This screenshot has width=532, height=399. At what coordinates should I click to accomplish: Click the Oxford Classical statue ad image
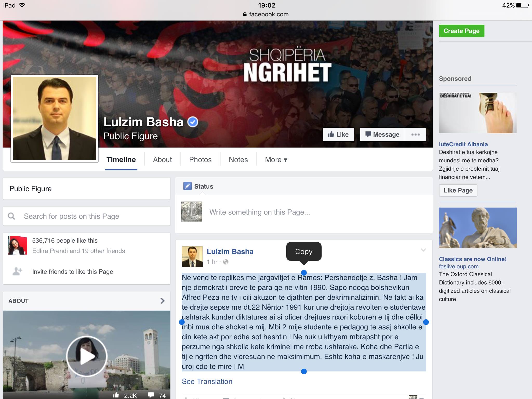click(478, 228)
